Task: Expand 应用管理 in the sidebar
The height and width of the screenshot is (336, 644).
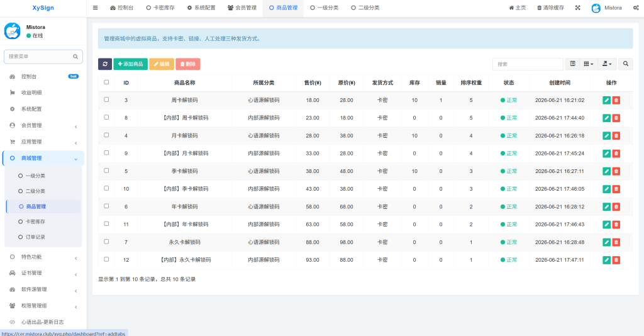Action: coord(43,142)
